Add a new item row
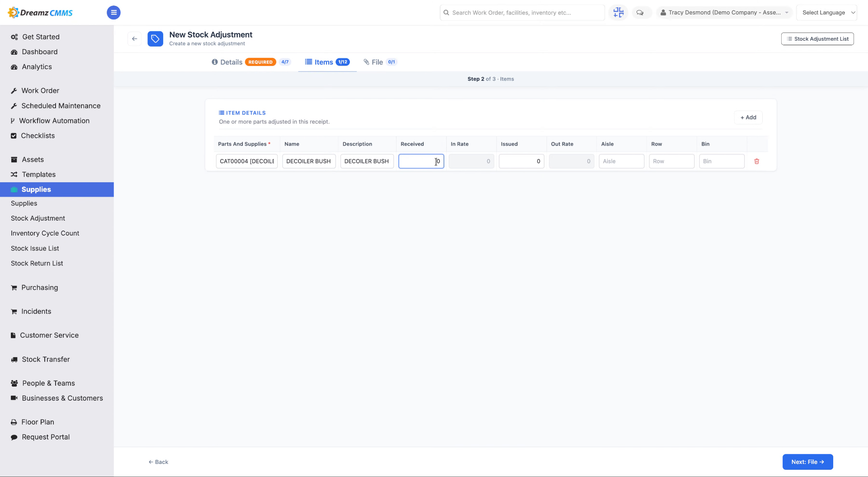This screenshot has width=868, height=477. (x=748, y=118)
